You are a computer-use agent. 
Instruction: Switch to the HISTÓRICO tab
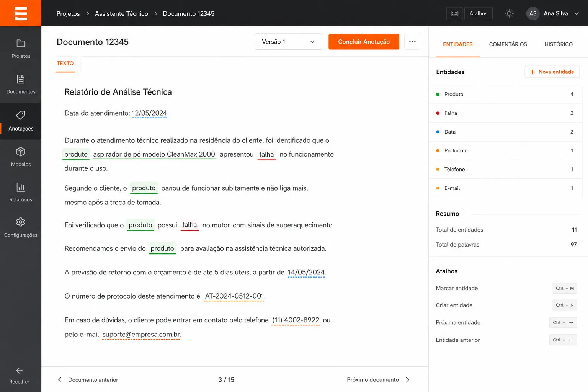click(559, 44)
